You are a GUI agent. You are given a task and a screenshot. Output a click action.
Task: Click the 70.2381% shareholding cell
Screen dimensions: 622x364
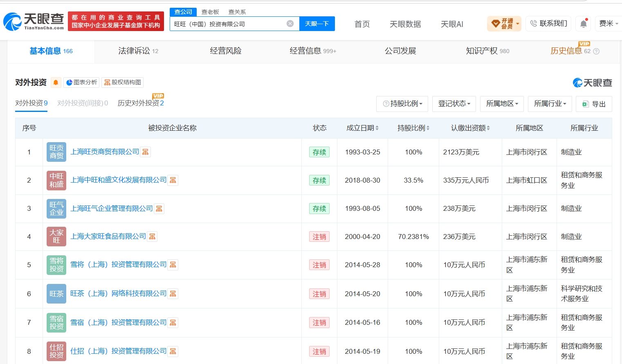click(x=413, y=237)
